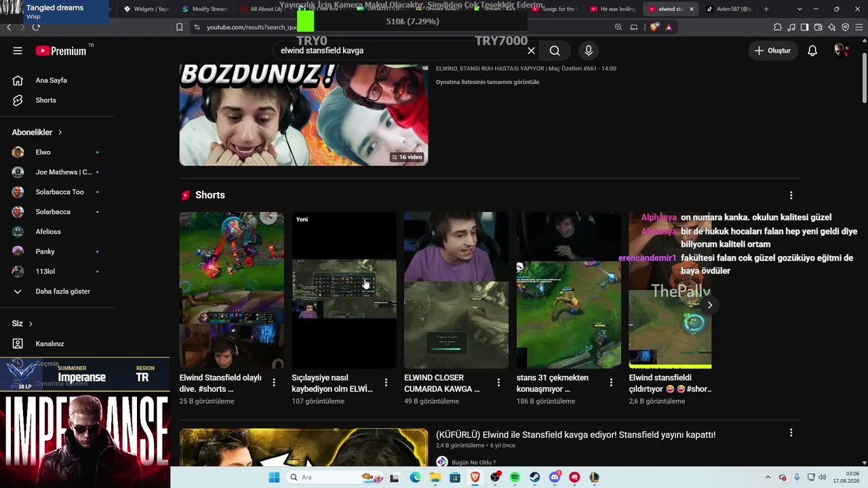Viewport: 868px width, 488px height.
Task: Open Microsoft Edge from the taskbar
Action: 415,477
